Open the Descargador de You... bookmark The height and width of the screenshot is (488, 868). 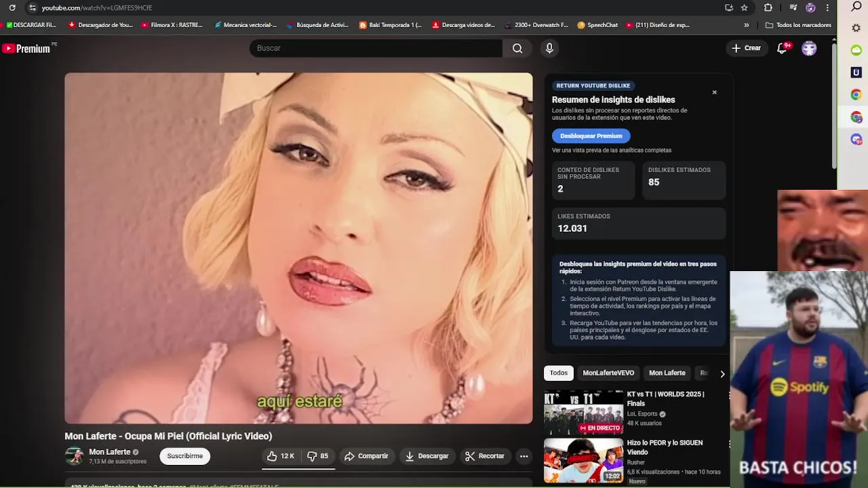(x=100, y=25)
